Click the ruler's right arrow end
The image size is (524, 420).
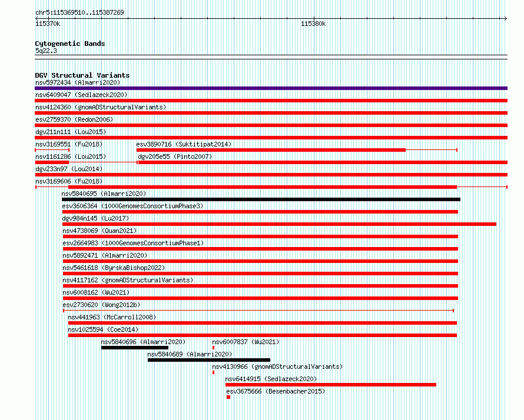click(505, 18)
